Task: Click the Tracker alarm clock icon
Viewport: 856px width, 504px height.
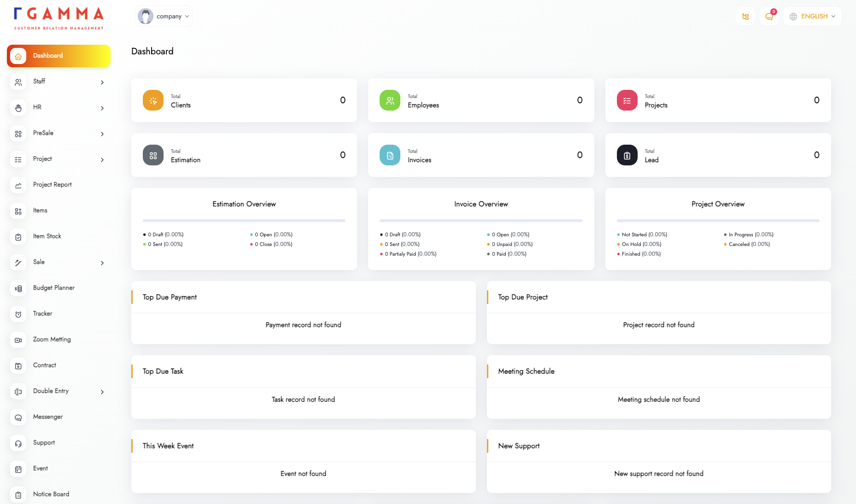Action: tap(18, 314)
